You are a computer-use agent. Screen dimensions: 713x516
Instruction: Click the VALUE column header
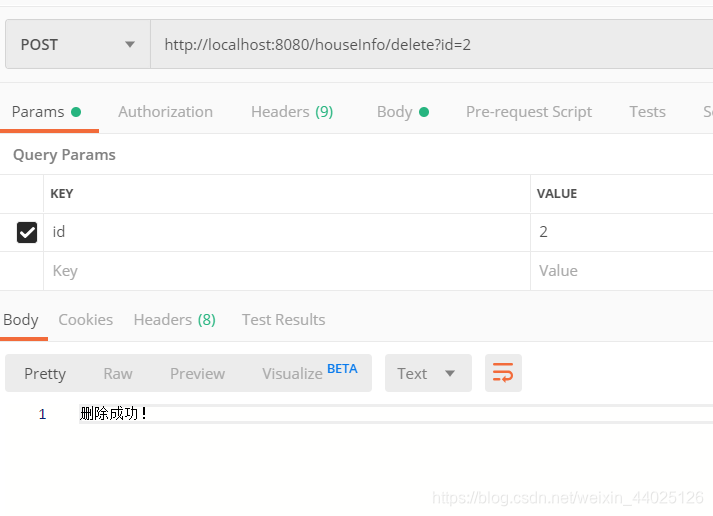coord(557,194)
